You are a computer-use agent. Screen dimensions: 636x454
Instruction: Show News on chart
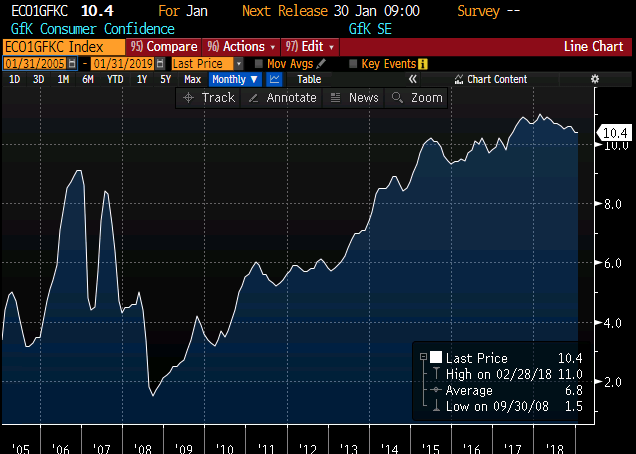coord(354,98)
